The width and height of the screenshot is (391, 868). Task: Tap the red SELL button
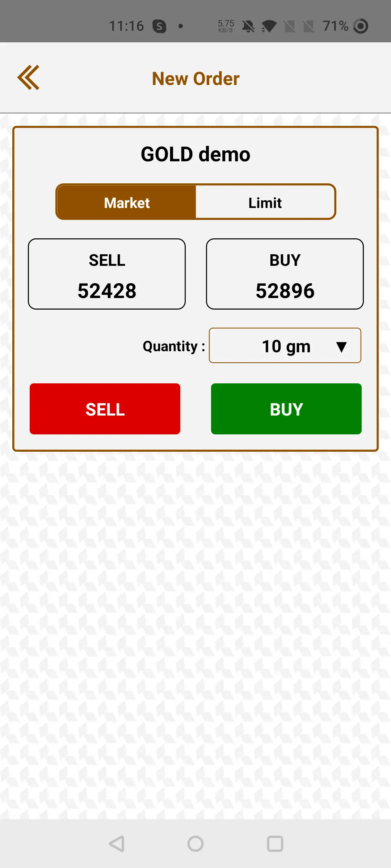pos(105,409)
